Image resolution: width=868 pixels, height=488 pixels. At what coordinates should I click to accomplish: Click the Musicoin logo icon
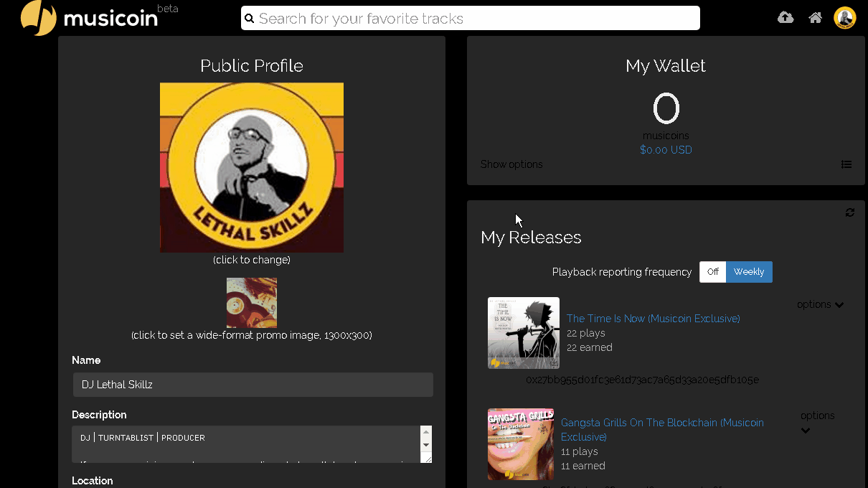pyautogui.click(x=39, y=18)
